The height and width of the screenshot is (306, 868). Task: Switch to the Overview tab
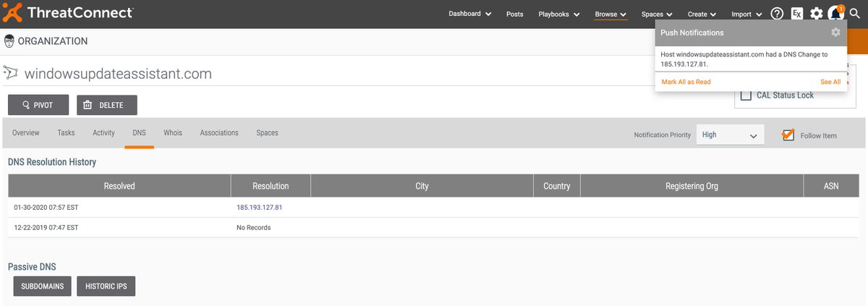(26, 133)
